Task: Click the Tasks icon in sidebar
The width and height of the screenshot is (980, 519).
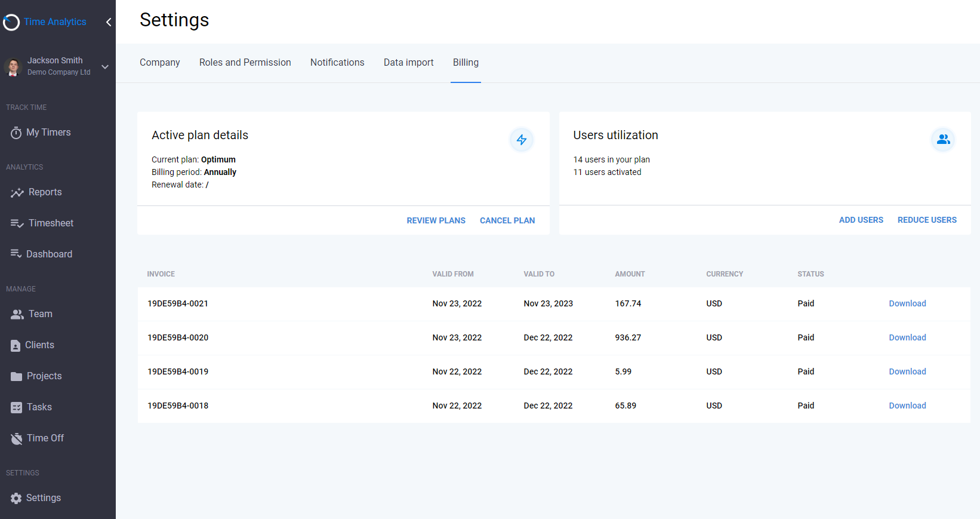Action: (x=16, y=407)
